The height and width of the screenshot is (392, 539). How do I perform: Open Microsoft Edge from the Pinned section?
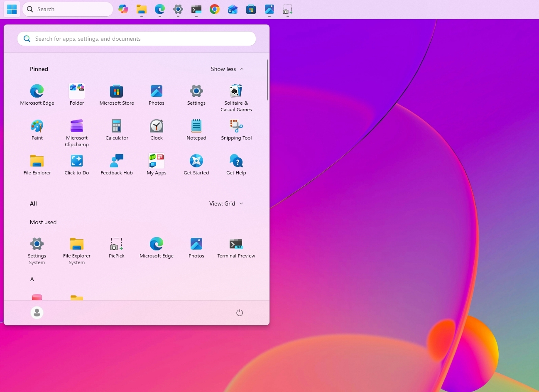[x=37, y=95]
